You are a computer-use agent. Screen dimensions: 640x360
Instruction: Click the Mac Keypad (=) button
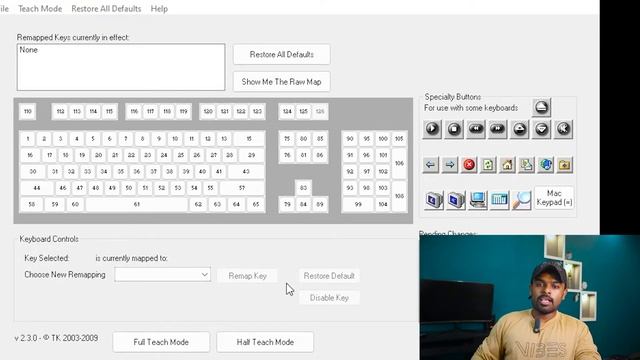(x=554, y=198)
